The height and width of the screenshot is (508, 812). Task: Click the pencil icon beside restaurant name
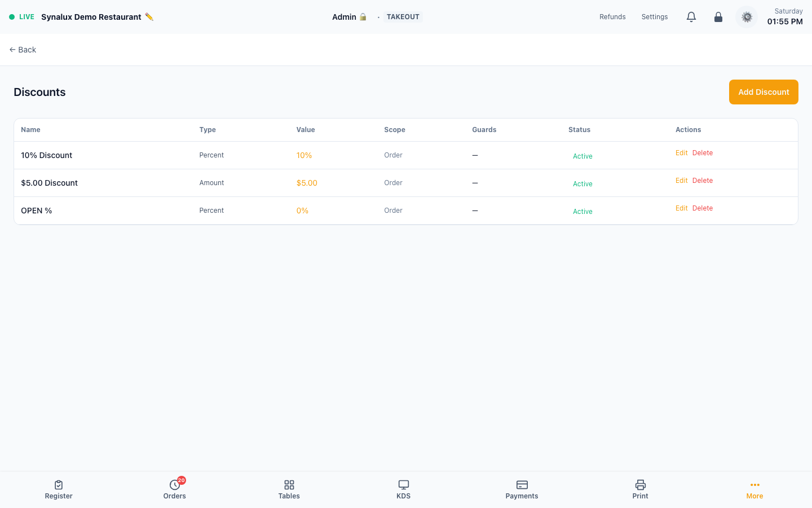coord(149,17)
